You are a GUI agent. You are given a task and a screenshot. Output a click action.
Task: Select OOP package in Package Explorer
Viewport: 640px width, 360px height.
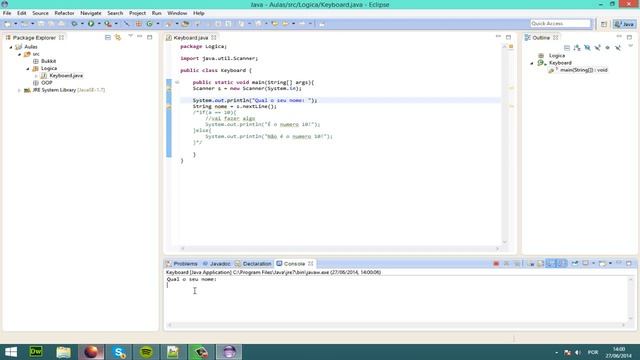tap(47, 83)
